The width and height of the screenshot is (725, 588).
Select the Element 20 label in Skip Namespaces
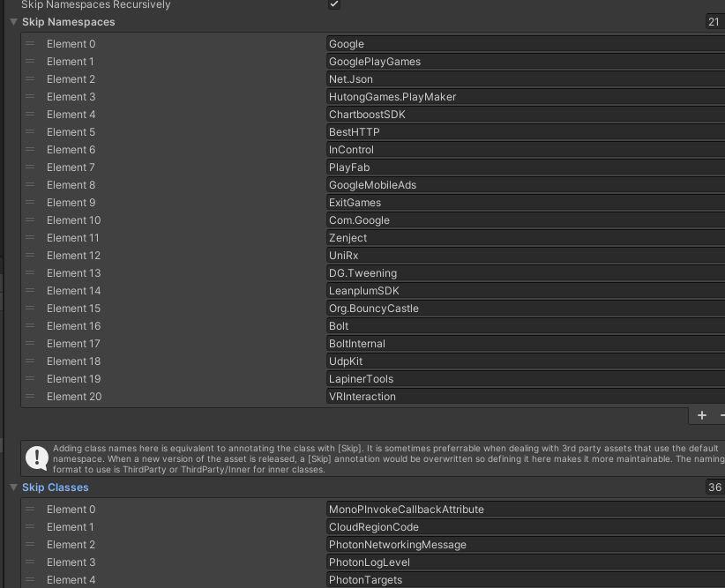[x=74, y=397]
